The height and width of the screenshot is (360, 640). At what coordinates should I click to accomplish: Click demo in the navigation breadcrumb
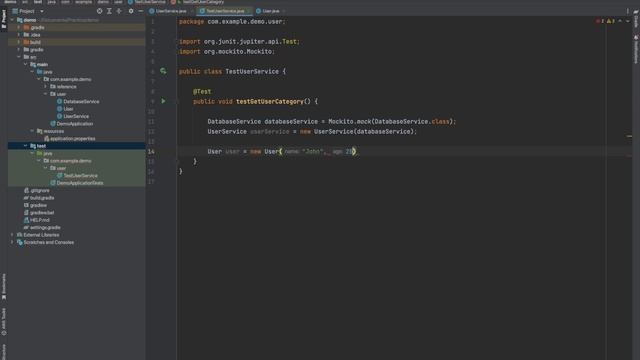tap(10, 2)
